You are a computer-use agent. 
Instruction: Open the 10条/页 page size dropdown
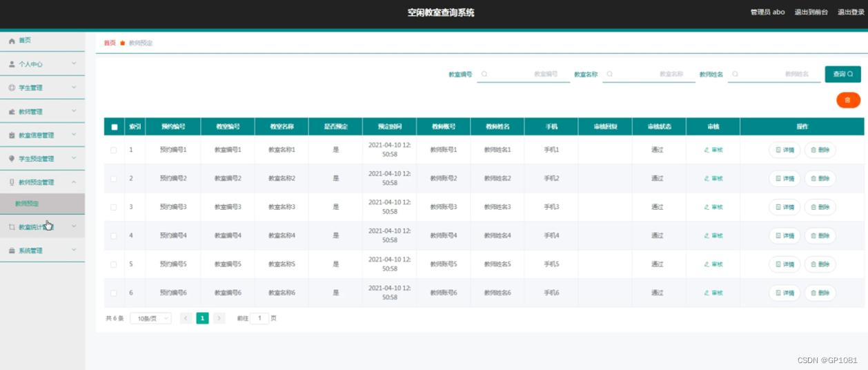[150, 318]
